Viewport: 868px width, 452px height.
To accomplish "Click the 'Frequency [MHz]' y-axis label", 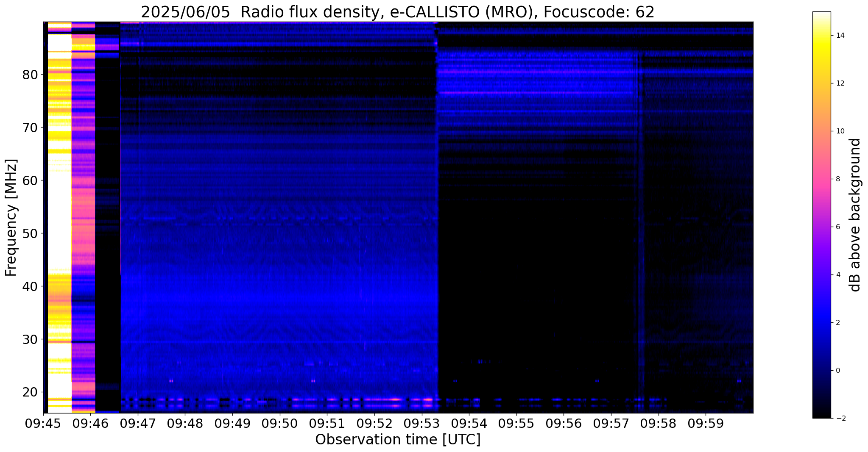I will coord(11,217).
